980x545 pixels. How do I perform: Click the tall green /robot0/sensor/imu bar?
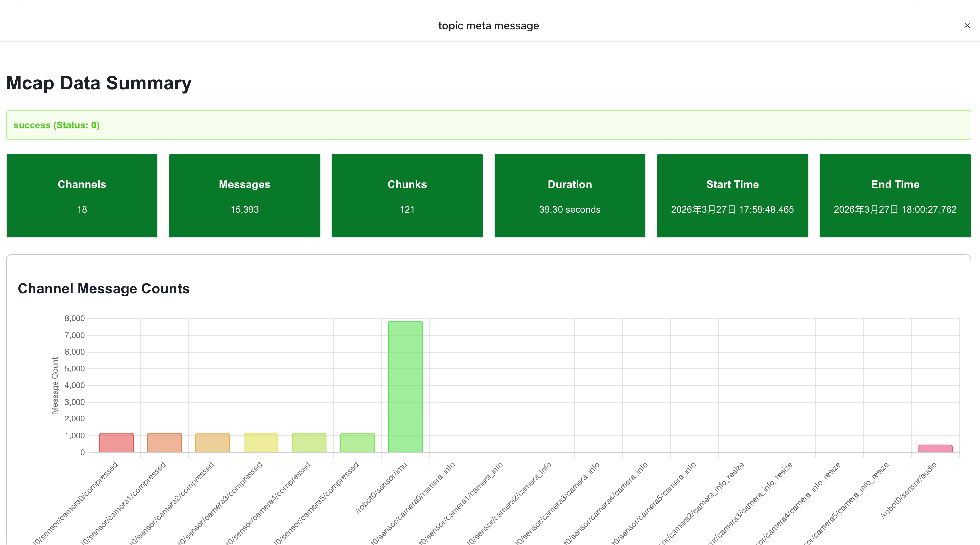(x=405, y=387)
